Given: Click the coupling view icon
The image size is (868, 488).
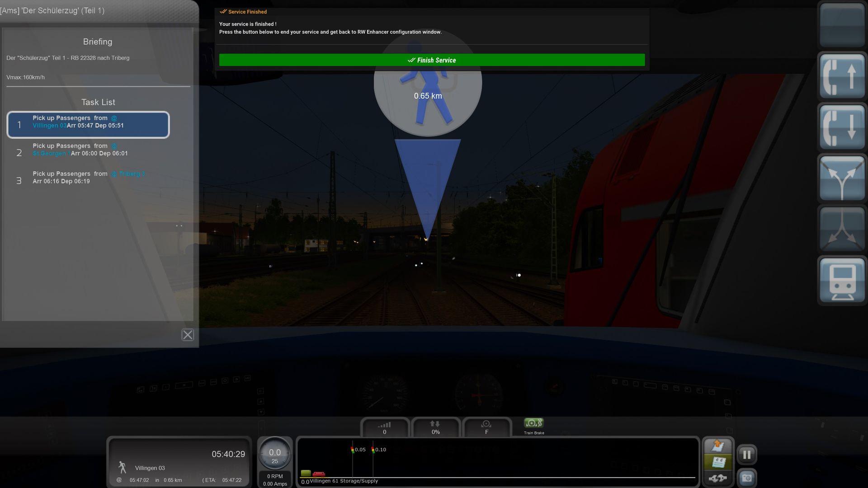Looking at the screenshot, I should click(718, 478).
